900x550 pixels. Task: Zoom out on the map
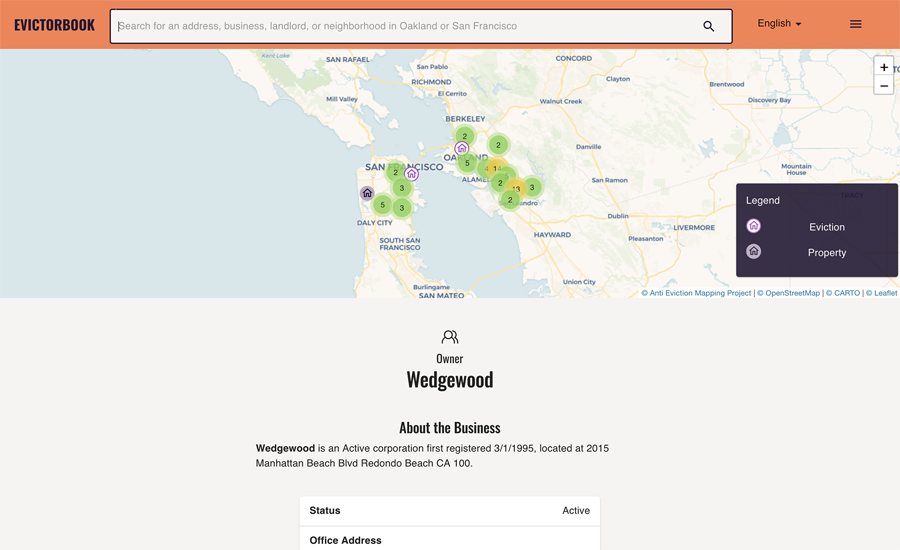pyautogui.click(x=884, y=86)
